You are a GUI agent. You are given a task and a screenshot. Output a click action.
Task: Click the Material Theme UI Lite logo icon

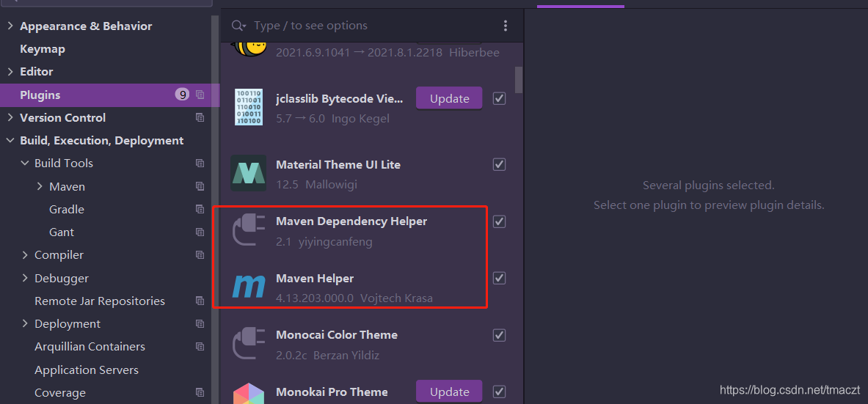click(x=249, y=173)
